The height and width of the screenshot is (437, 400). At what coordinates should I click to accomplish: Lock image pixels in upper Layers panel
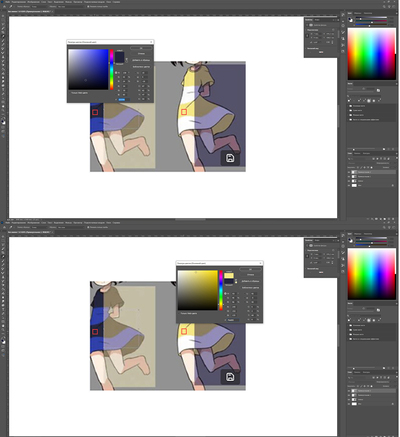pos(361,167)
